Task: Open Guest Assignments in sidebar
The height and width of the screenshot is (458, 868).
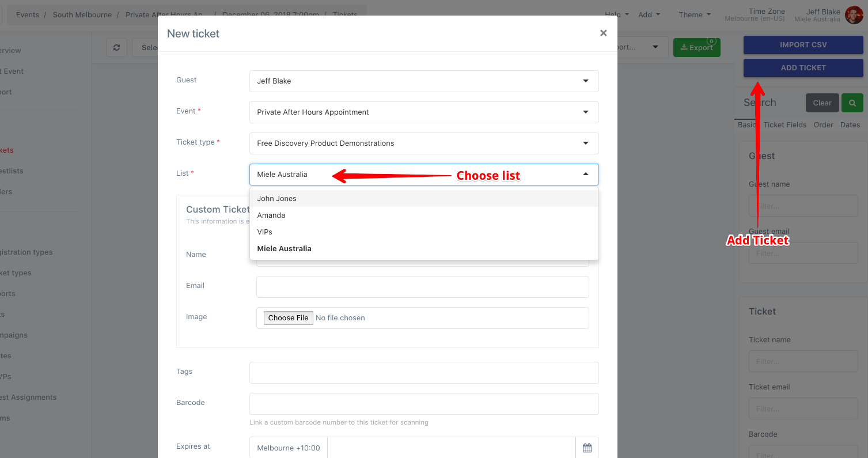Action: [28, 397]
